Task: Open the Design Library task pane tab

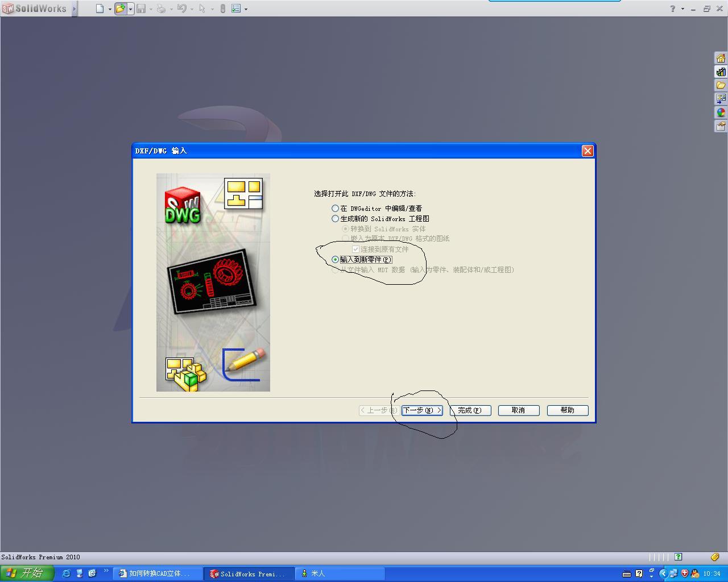Action: [x=721, y=72]
